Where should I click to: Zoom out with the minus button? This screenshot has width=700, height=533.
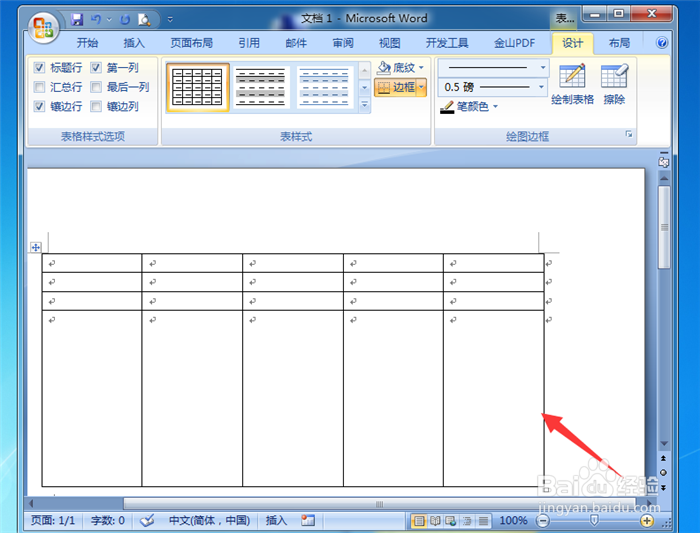[x=542, y=521]
